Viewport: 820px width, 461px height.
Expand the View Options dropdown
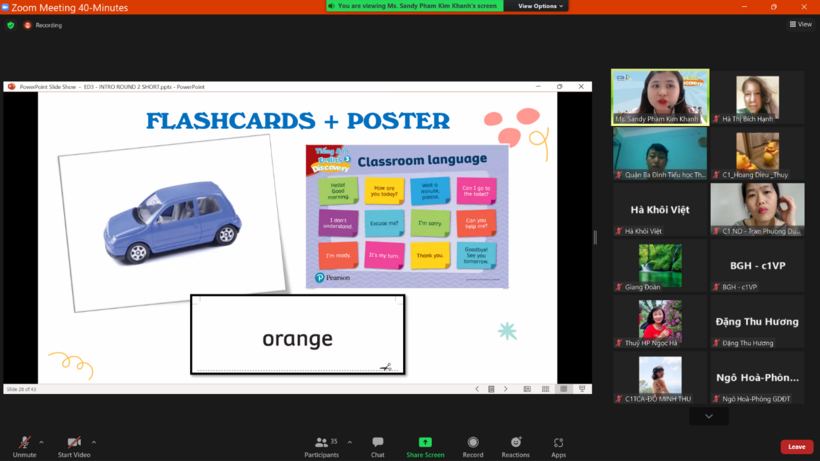click(x=541, y=6)
